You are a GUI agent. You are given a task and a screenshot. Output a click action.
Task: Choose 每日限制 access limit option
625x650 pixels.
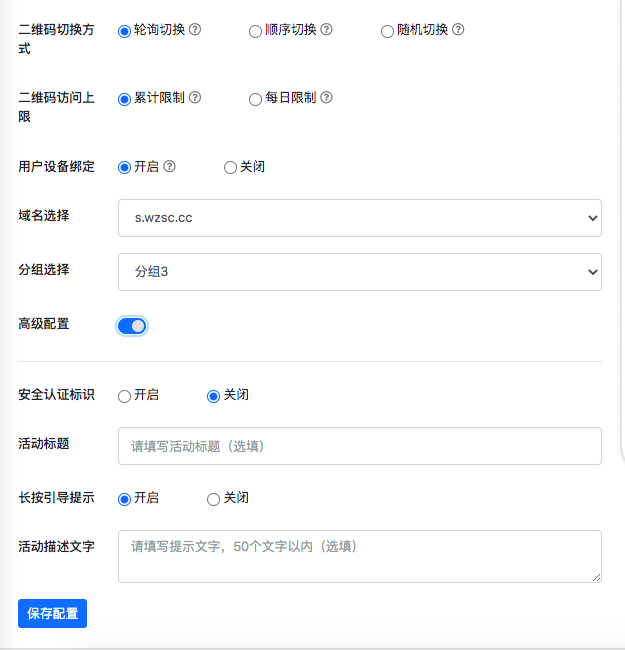click(x=256, y=99)
